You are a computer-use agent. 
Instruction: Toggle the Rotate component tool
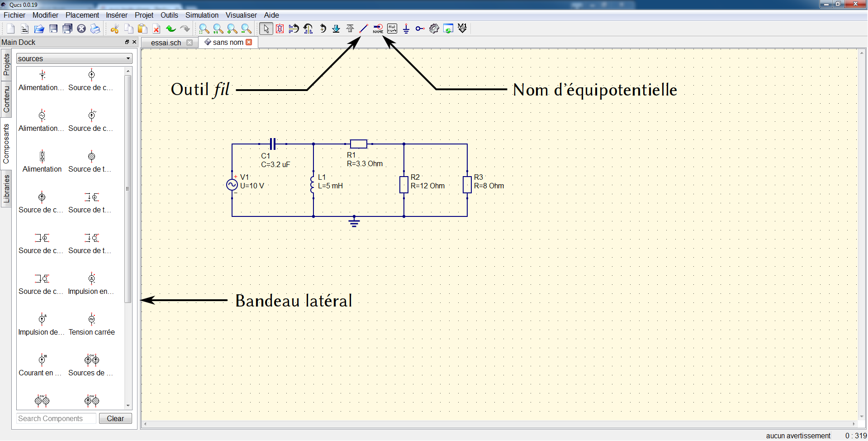[x=322, y=29]
